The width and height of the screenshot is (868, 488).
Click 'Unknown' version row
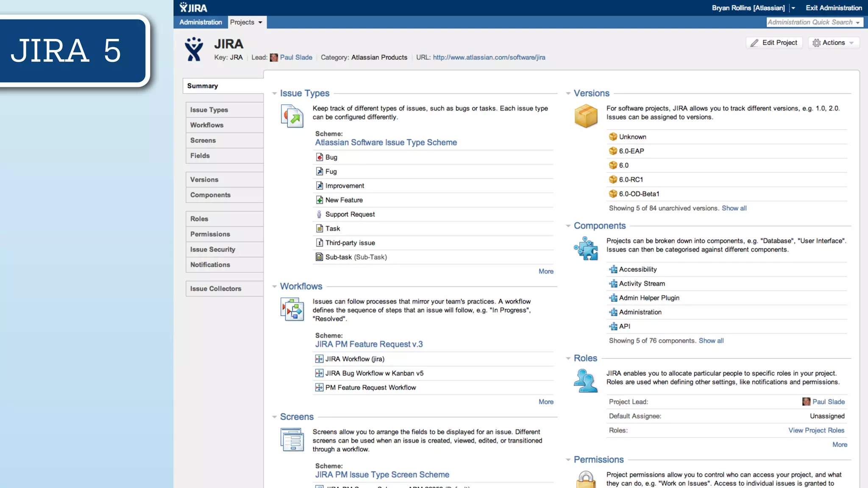(727, 137)
